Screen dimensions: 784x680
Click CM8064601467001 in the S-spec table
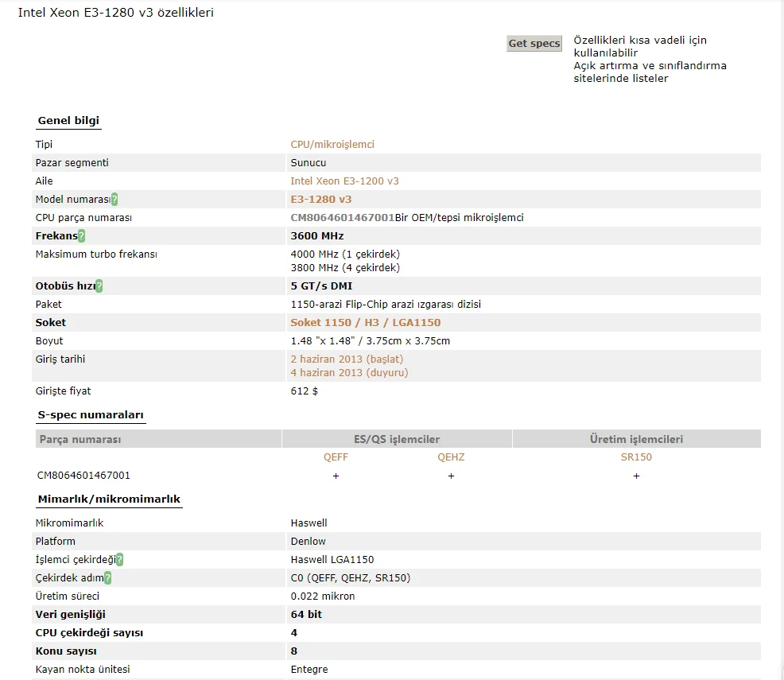tap(83, 476)
